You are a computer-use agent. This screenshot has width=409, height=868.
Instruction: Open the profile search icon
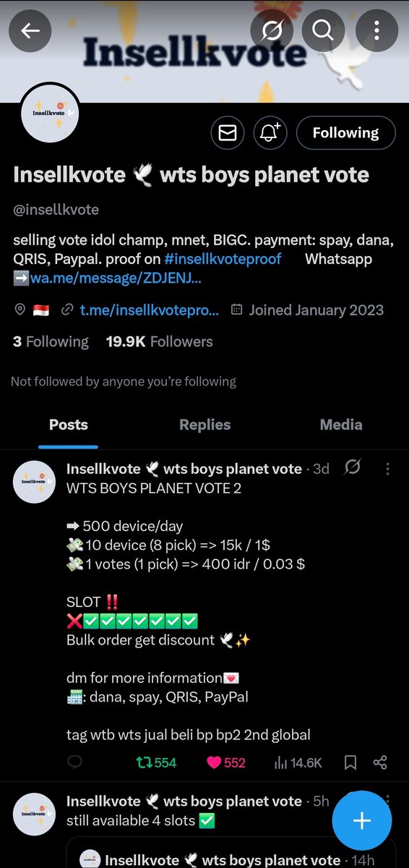(x=322, y=31)
